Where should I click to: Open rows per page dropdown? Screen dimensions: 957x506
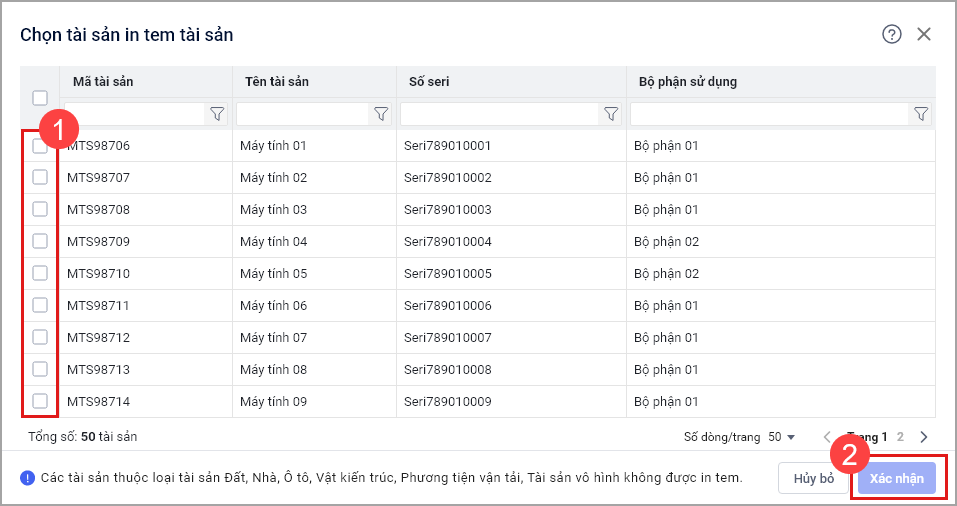[782, 437]
